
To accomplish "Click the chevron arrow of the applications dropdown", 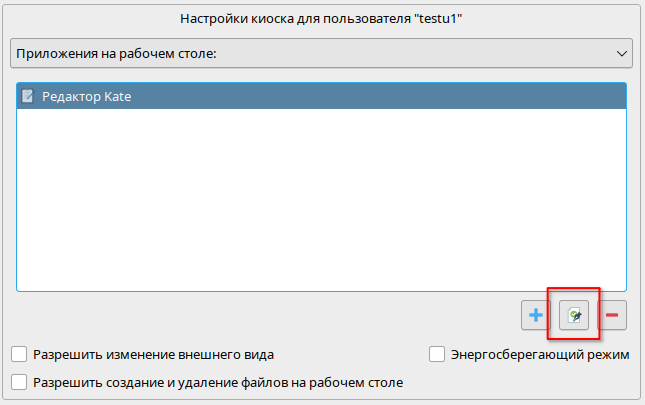I will [x=621, y=52].
